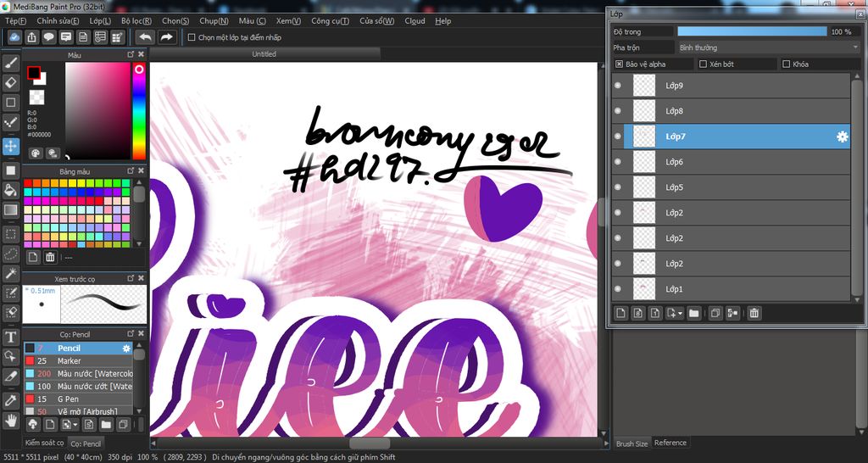The height and width of the screenshot is (463, 868).
Task: Switch to the Brush Size tab
Action: (x=632, y=443)
